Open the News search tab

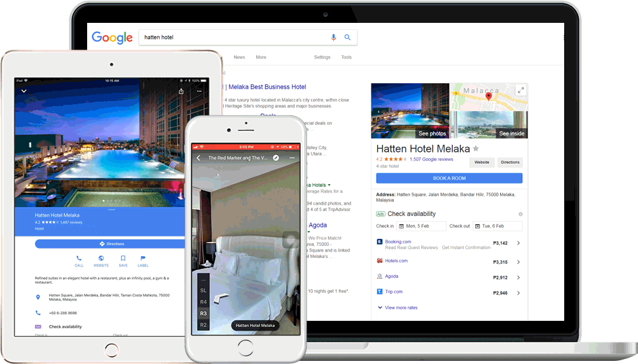(x=239, y=57)
